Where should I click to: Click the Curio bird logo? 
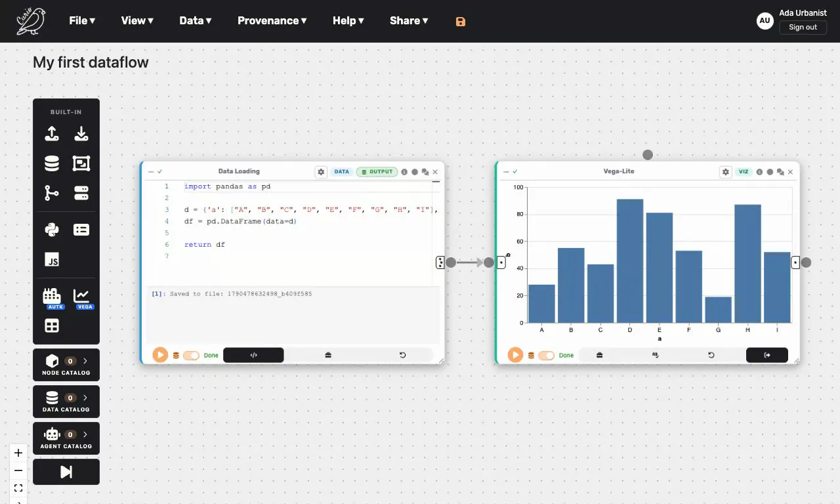(31, 21)
